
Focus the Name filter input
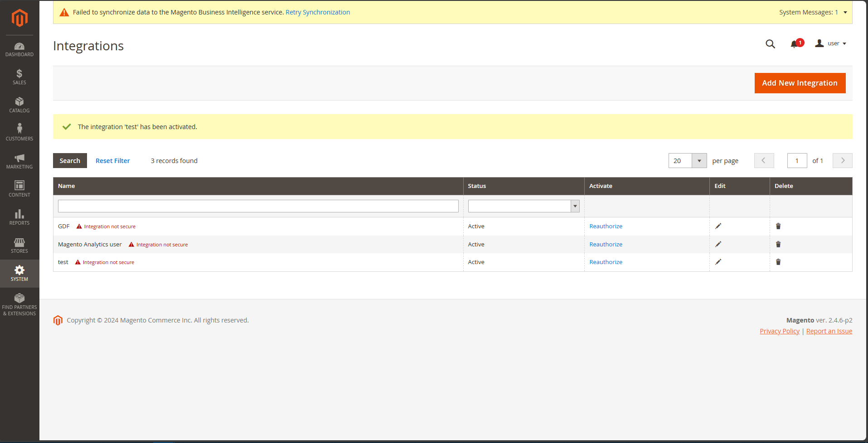coord(258,206)
